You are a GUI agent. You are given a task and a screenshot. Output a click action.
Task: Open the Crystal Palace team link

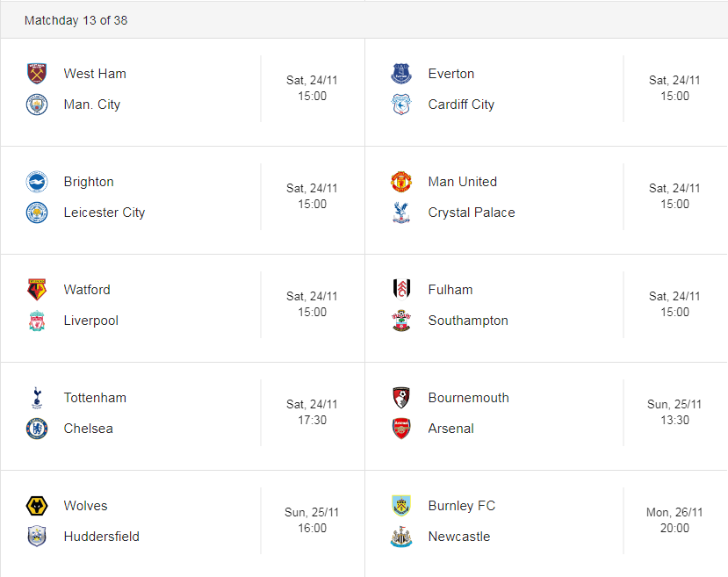click(x=472, y=213)
